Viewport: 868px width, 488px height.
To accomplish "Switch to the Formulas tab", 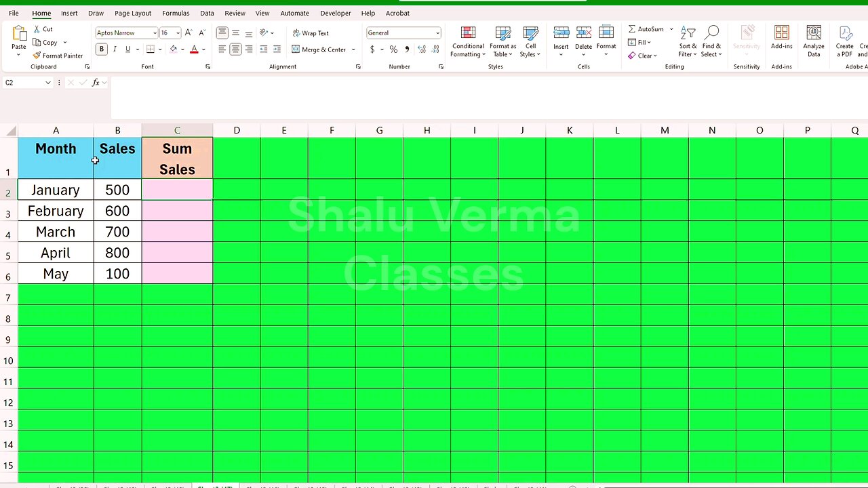I will click(x=176, y=13).
